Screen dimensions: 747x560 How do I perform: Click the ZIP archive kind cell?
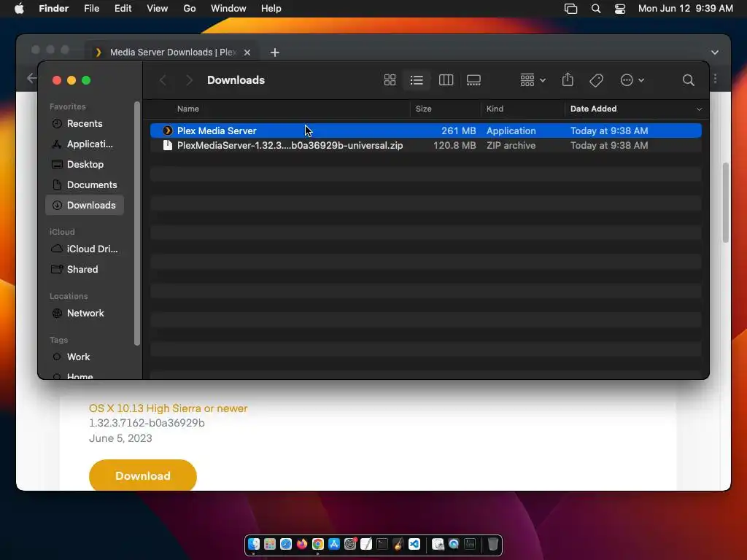click(511, 145)
